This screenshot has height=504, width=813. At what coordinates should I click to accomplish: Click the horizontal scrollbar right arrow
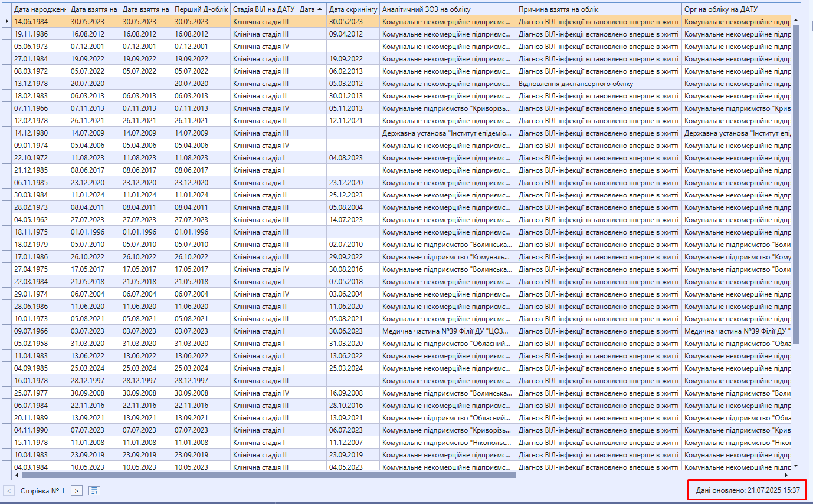tap(786, 475)
